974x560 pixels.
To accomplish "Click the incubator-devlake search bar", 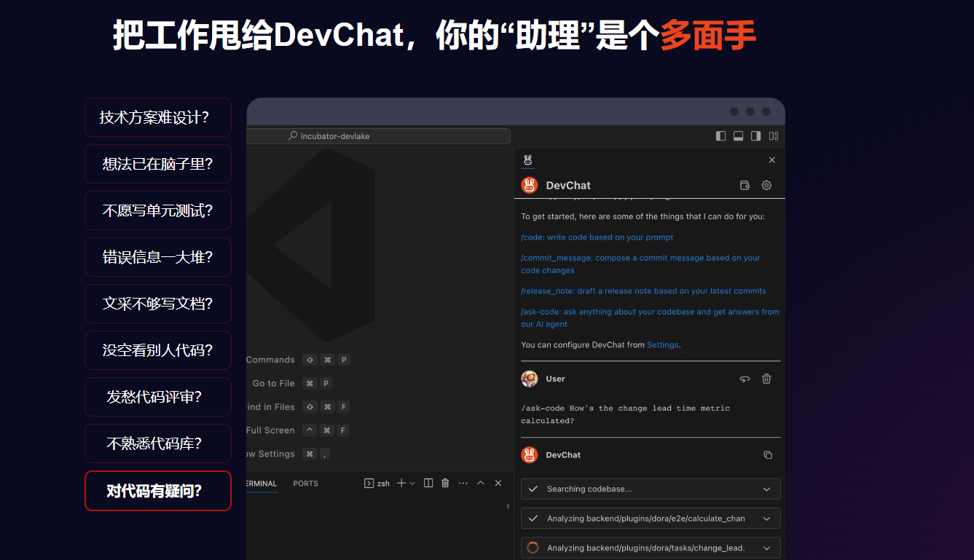I will (x=379, y=135).
